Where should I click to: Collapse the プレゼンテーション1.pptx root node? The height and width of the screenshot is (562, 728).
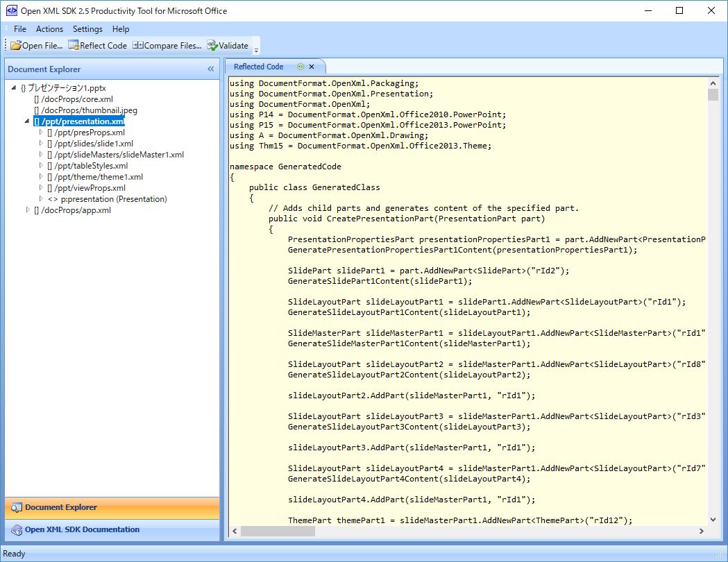pyautogui.click(x=14, y=87)
